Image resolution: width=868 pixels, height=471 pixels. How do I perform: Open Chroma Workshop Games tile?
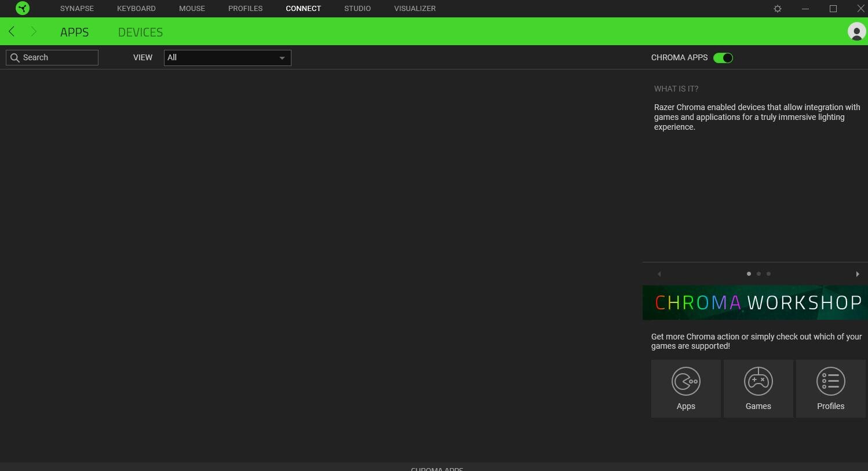tap(758, 389)
